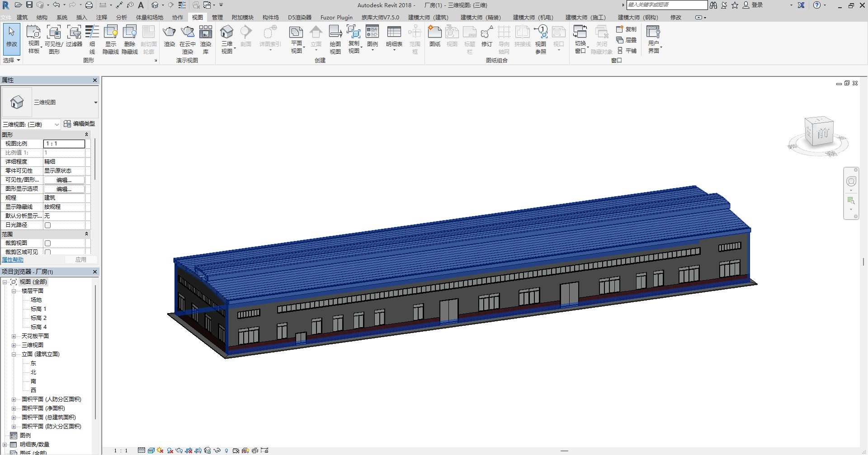868x455 pixels.
Task: Open the 三维视图 type selector dropdown
Action: pyautogui.click(x=95, y=103)
